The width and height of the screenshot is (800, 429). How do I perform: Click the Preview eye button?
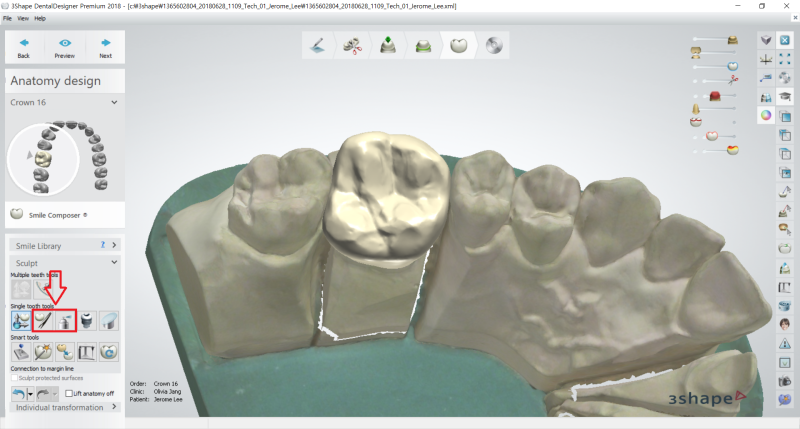65,47
